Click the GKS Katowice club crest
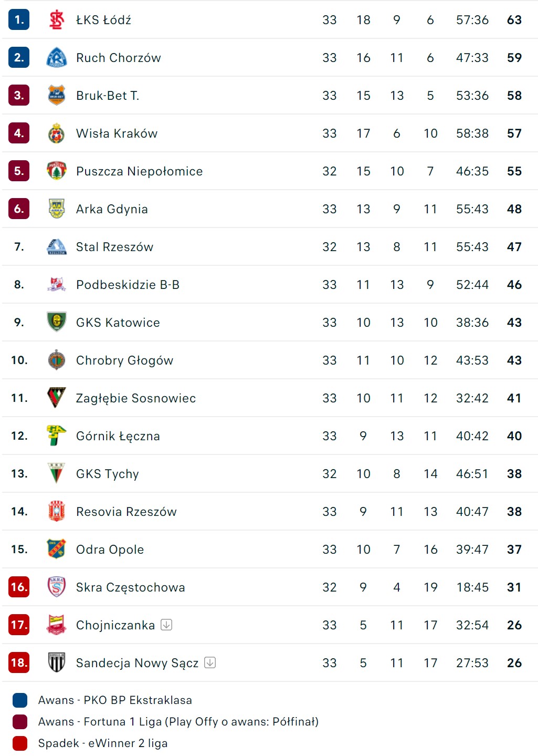This screenshot has width=538, height=756. click(56, 322)
